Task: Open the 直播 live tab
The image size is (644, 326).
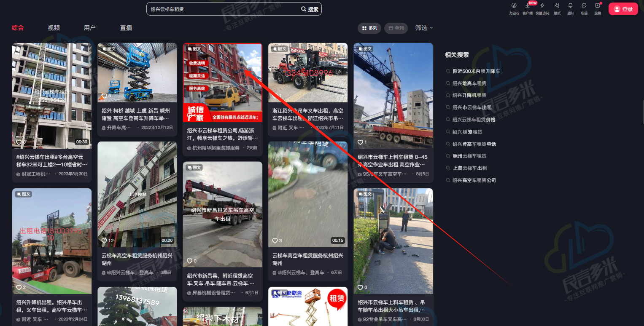Action: 126,28
